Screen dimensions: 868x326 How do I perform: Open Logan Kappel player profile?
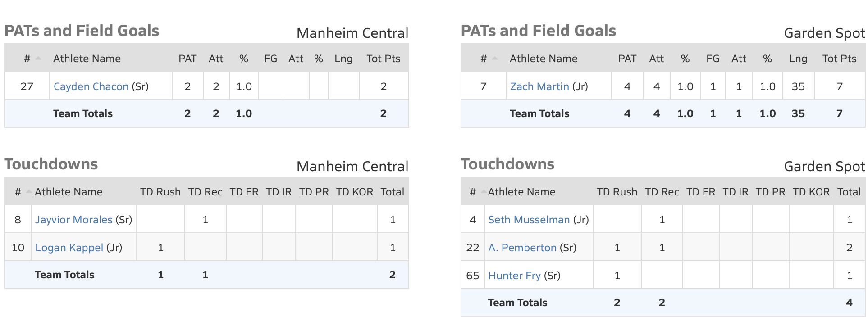pyautogui.click(x=69, y=248)
